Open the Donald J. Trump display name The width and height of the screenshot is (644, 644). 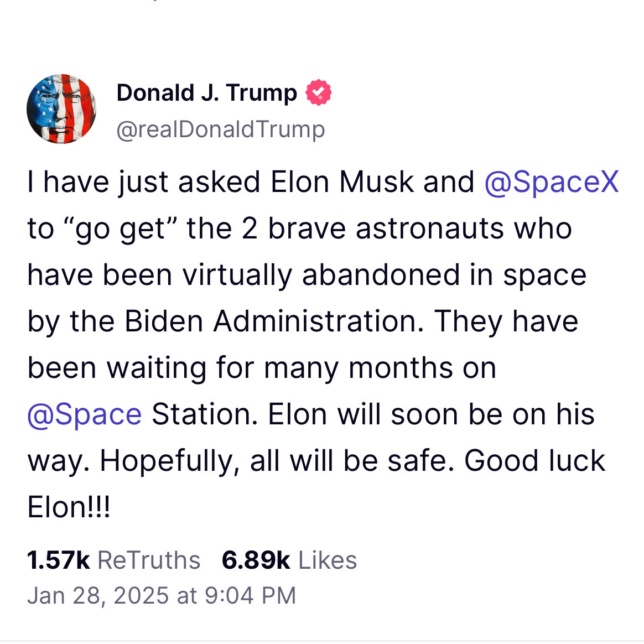pos(206,92)
